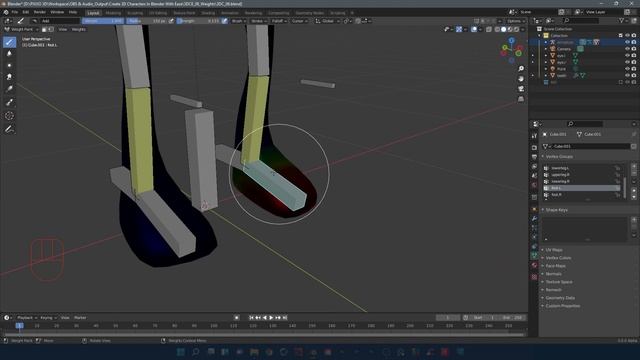Open the Options dropdown in viewport header
Image resolution: width=640 pixels, height=360 pixels.
[x=515, y=21]
